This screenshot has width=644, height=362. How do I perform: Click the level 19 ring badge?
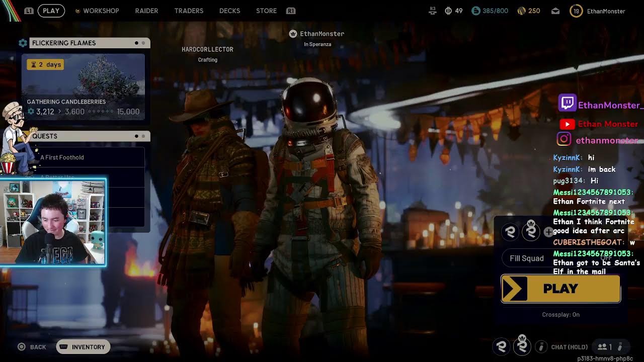[576, 11]
